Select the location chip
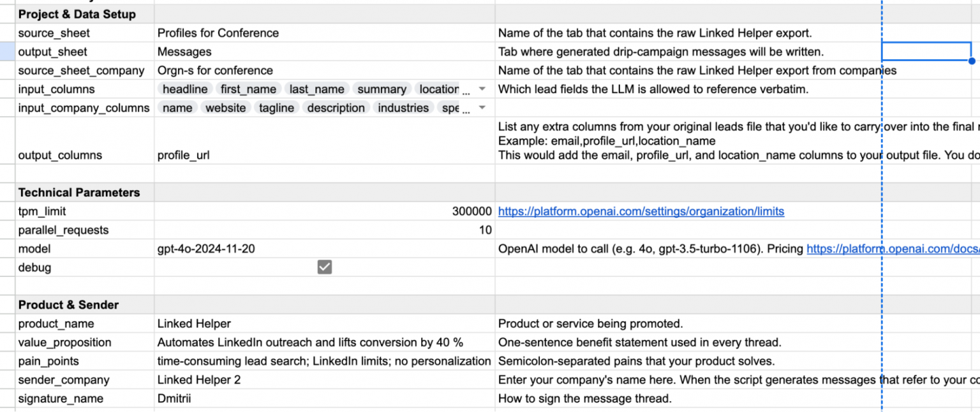This screenshot has width=980, height=412. point(438,89)
